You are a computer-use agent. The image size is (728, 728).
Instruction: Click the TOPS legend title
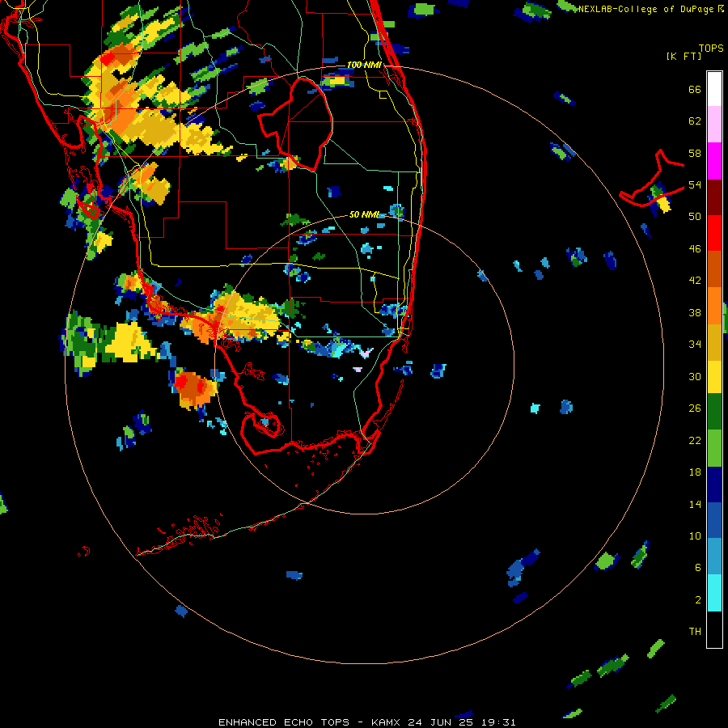(x=711, y=49)
